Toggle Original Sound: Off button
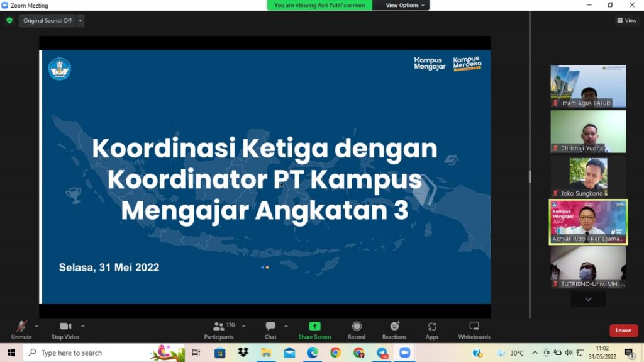 click(47, 21)
